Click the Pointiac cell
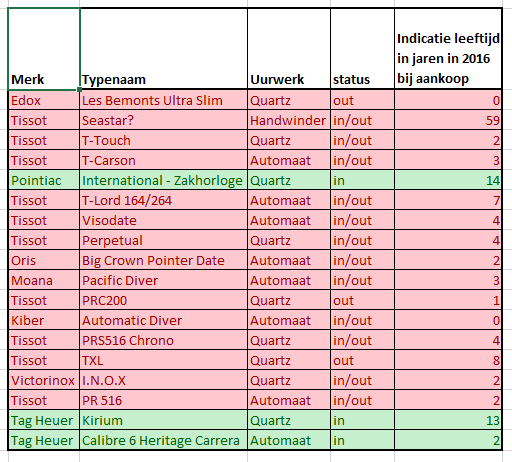512x462 pixels. pyautogui.click(x=44, y=180)
